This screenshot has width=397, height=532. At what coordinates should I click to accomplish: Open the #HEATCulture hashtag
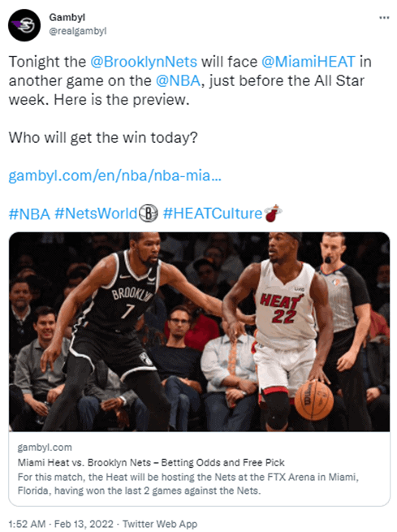click(x=213, y=214)
